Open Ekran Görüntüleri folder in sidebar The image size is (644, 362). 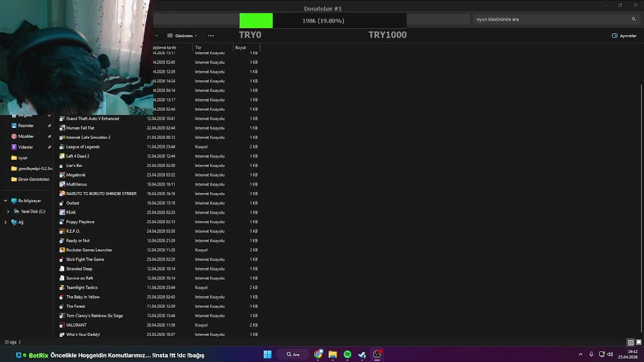(x=30, y=179)
